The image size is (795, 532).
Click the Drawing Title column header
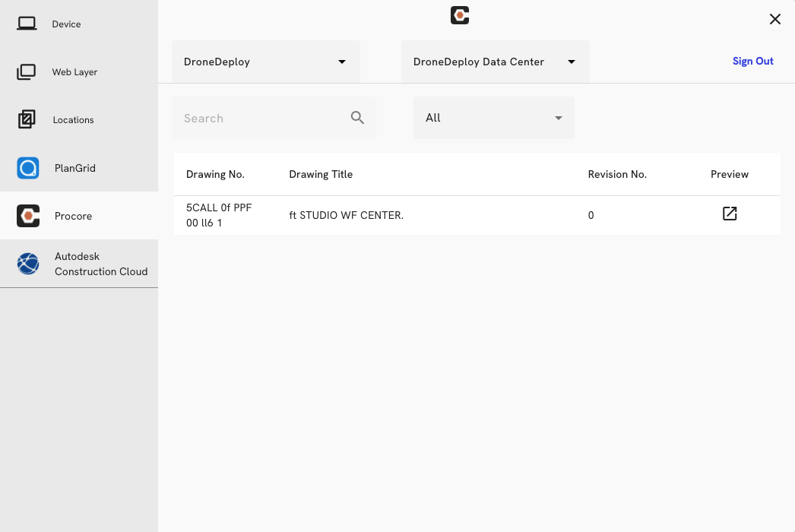pyautogui.click(x=321, y=175)
